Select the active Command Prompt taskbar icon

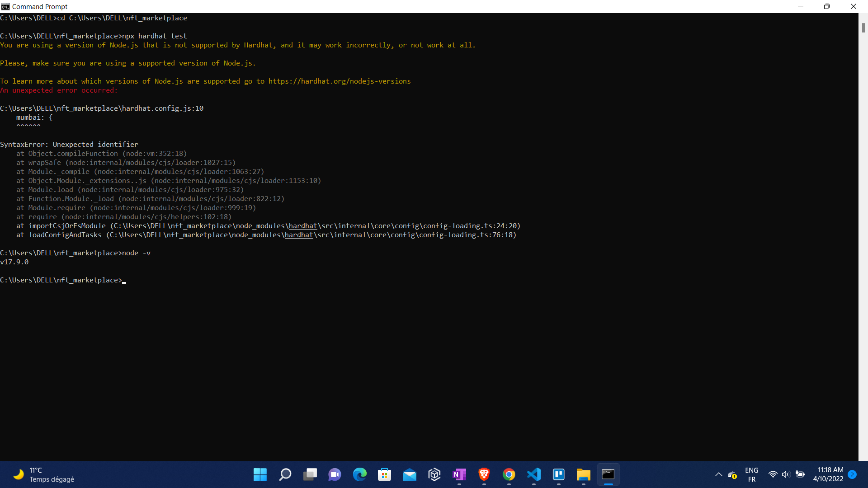[x=608, y=474]
